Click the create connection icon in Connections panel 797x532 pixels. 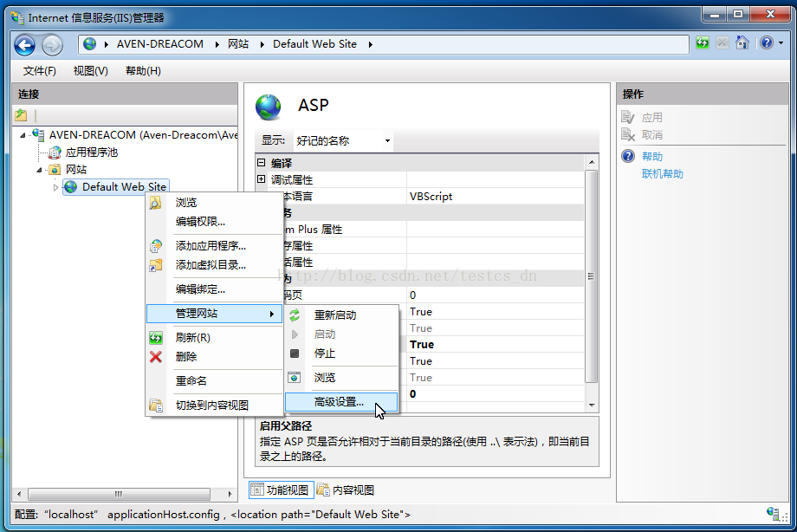[x=21, y=115]
